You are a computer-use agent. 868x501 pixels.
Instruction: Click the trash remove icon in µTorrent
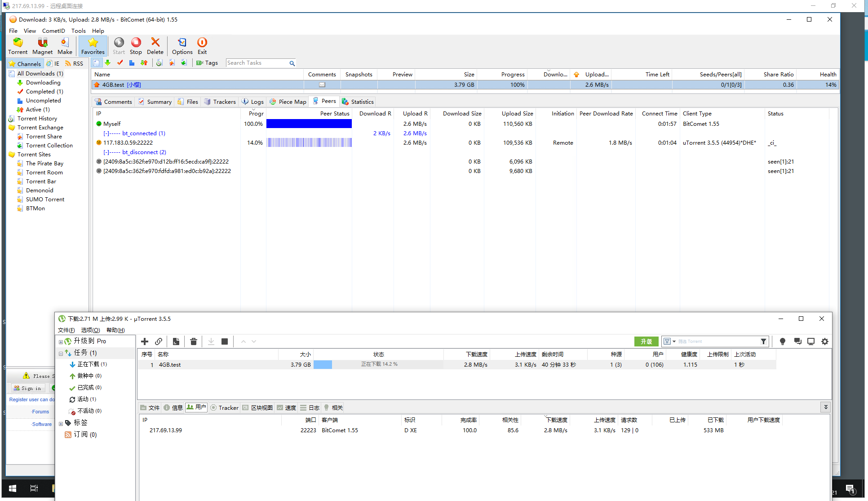pos(194,341)
